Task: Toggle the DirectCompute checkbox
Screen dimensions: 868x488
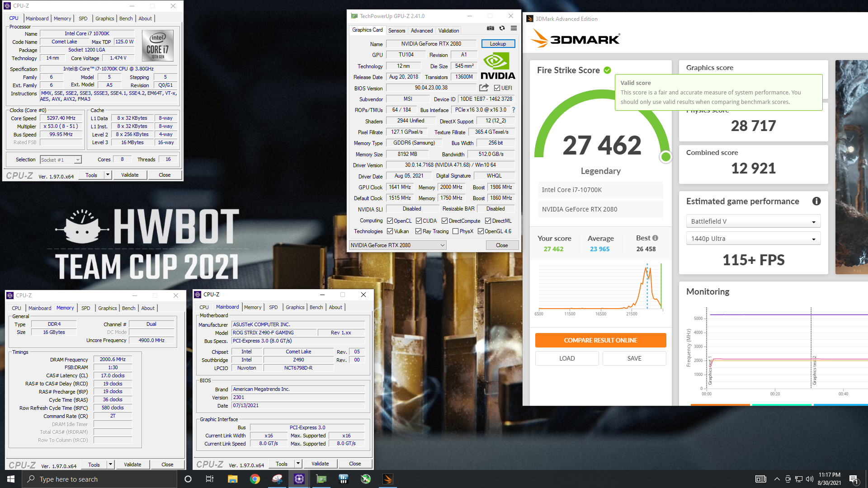Action: [444, 221]
